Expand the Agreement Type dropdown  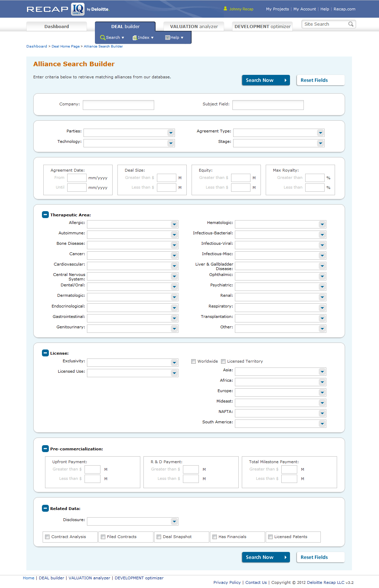point(320,133)
